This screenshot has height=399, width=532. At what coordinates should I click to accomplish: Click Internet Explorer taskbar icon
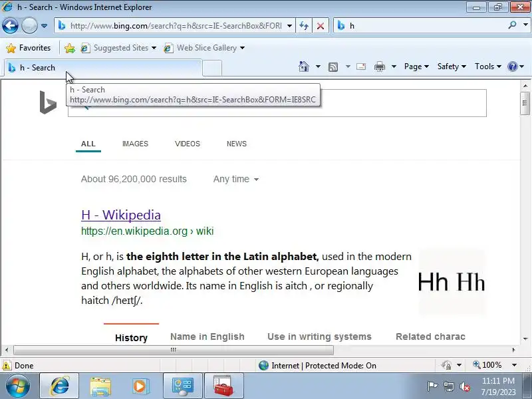[59, 386]
